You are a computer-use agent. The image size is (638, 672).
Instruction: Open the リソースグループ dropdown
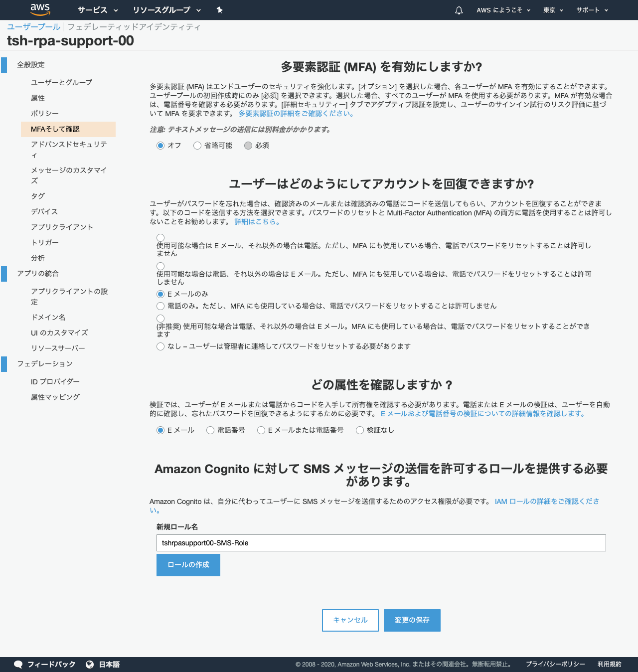[x=167, y=10]
